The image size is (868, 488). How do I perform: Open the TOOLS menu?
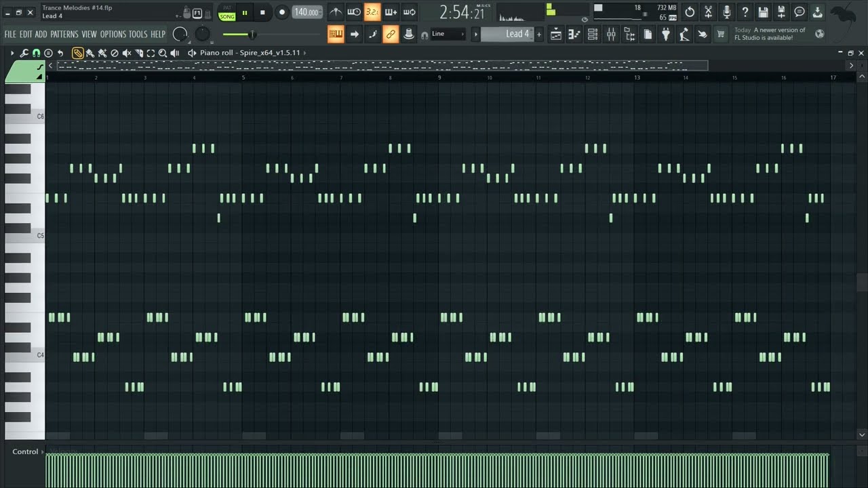[x=138, y=34]
